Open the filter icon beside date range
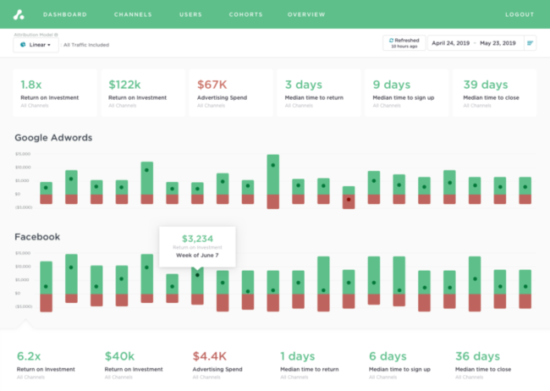 tap(530, 43)
